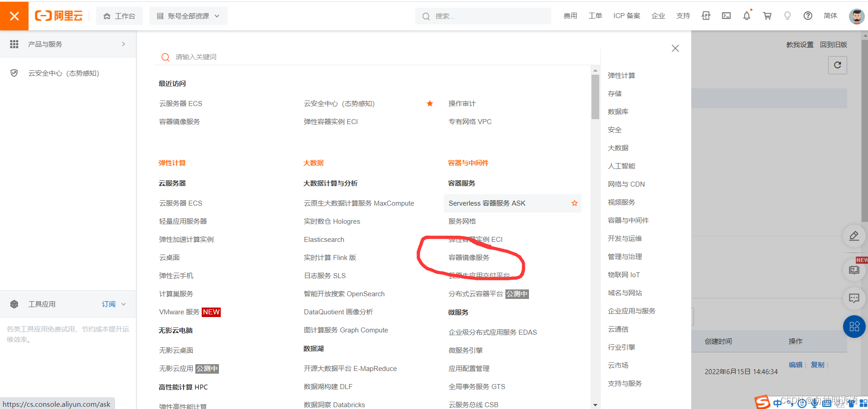Open Cloud Shell terminal icon
Viewport: 868px width, 409px height.
[726, 16]
